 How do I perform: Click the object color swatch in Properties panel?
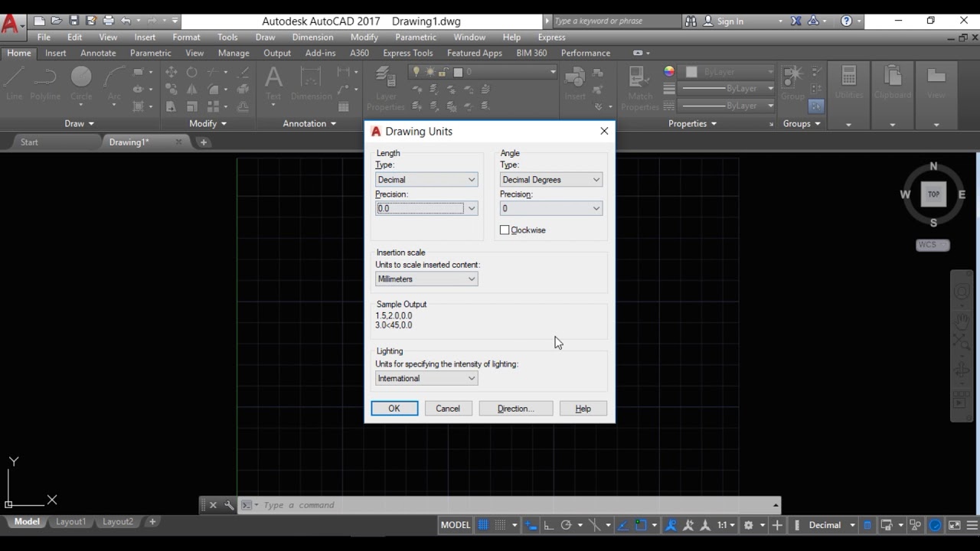click(691, 72)
